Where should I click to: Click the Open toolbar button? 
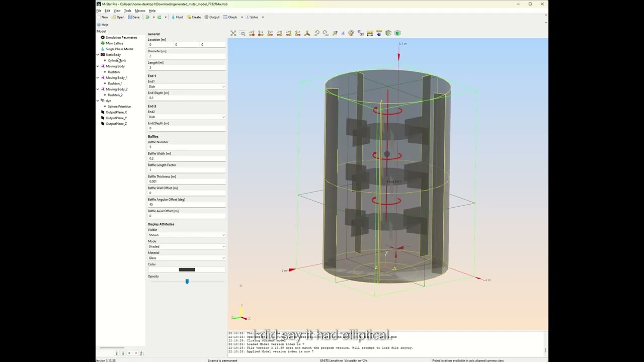(x=118, y=17)
